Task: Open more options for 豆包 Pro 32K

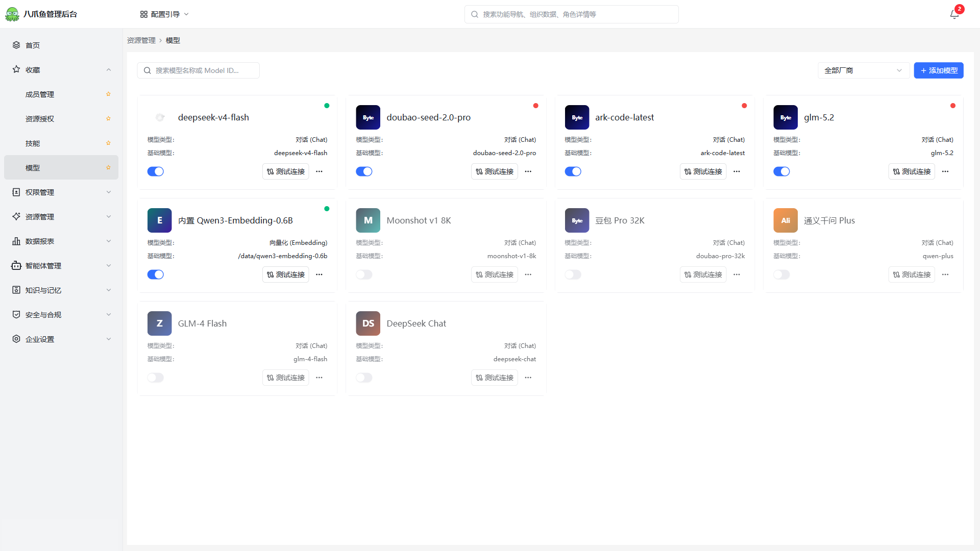Action: (x=737, y=274)
